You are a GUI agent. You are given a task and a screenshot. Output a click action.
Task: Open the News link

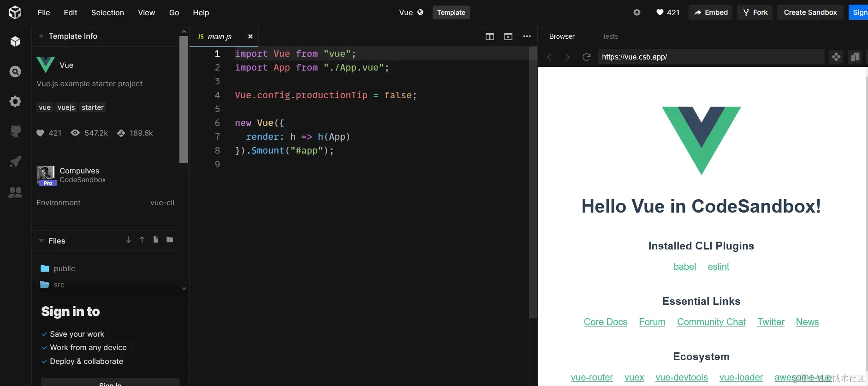[808, 322]
